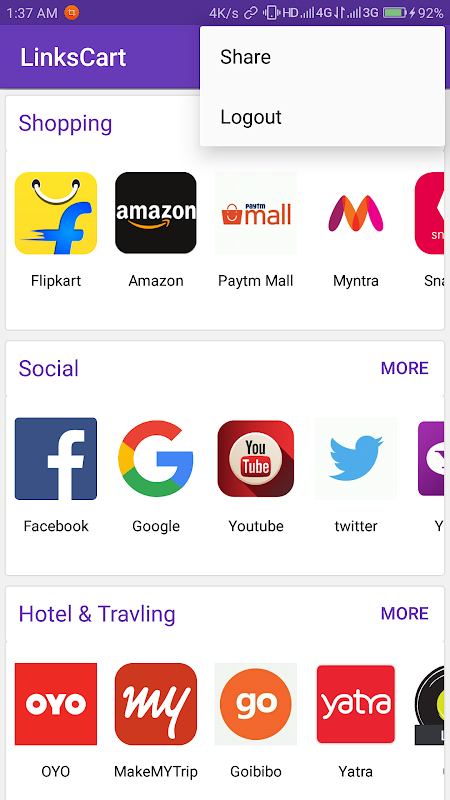Select the Myntra icon
Screen dimensions: 450x800
[x=356, y=213]
